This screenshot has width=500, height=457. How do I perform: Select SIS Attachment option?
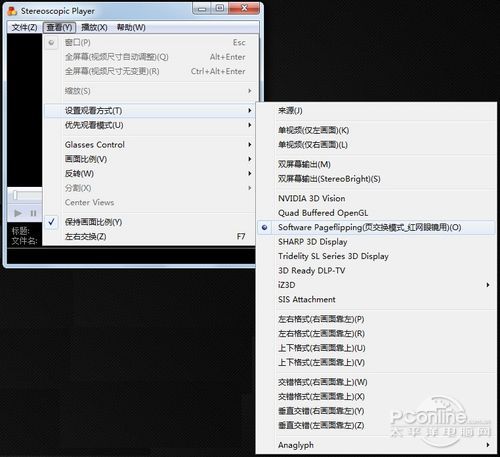click(x=376, y=299)
